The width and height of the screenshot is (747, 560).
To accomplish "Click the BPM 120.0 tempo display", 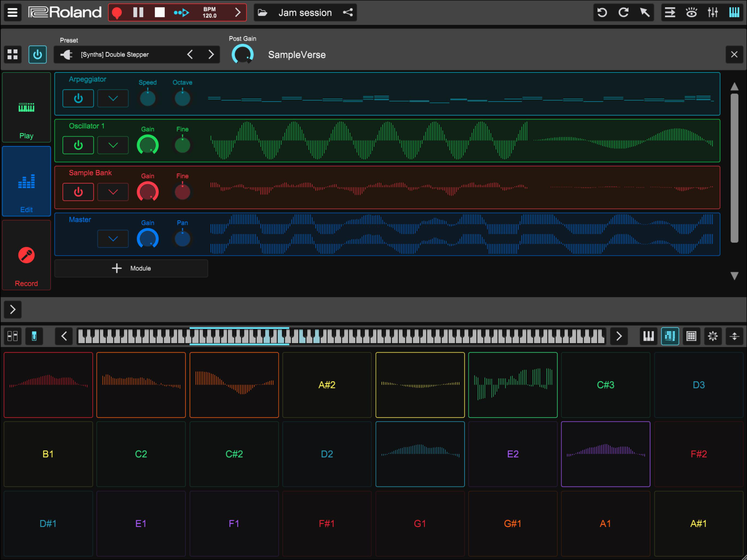I will click(x=209, y=13).
